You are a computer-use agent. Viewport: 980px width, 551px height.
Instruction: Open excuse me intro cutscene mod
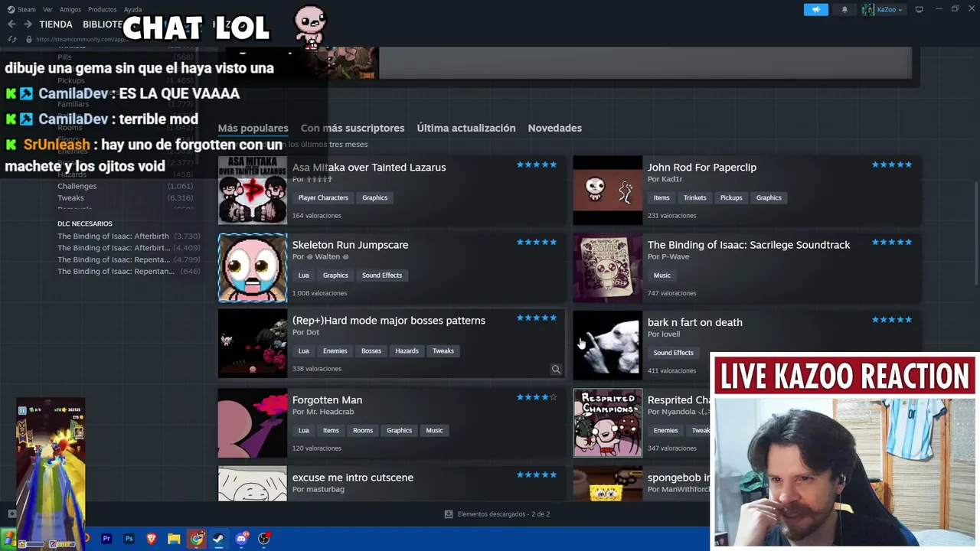pos(353,478)
